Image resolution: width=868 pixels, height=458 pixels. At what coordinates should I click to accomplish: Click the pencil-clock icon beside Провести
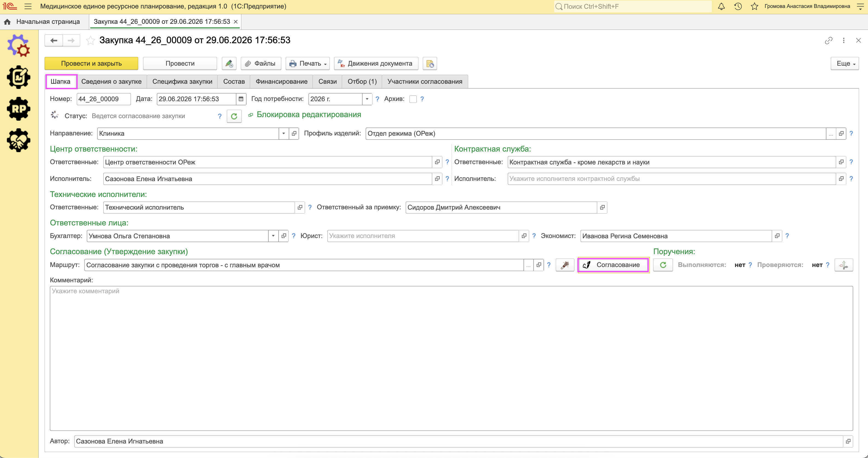[x=229, y=63]
